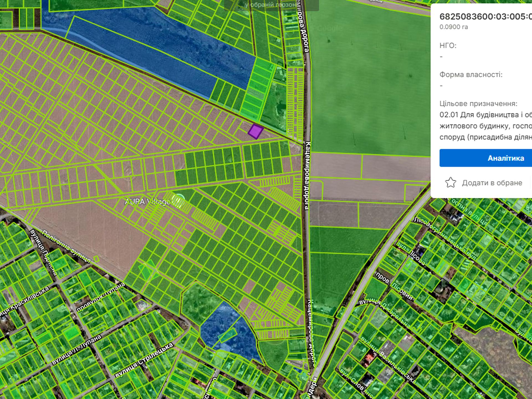Viewport: 532px width, 399px height.
Task: Click the вулиця Л. Лупана street label
Action: tap(76, 350)
